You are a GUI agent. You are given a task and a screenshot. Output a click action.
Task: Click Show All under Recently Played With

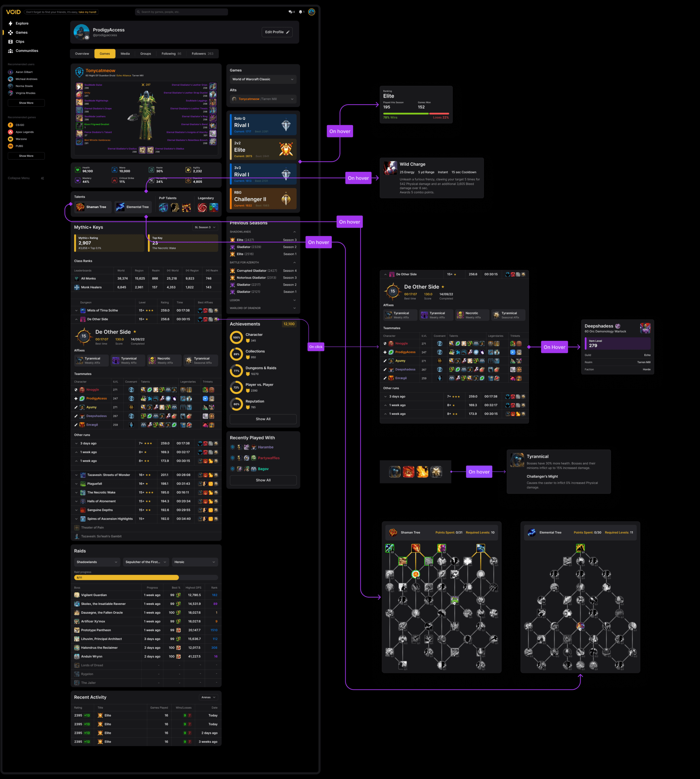(263, 480)
